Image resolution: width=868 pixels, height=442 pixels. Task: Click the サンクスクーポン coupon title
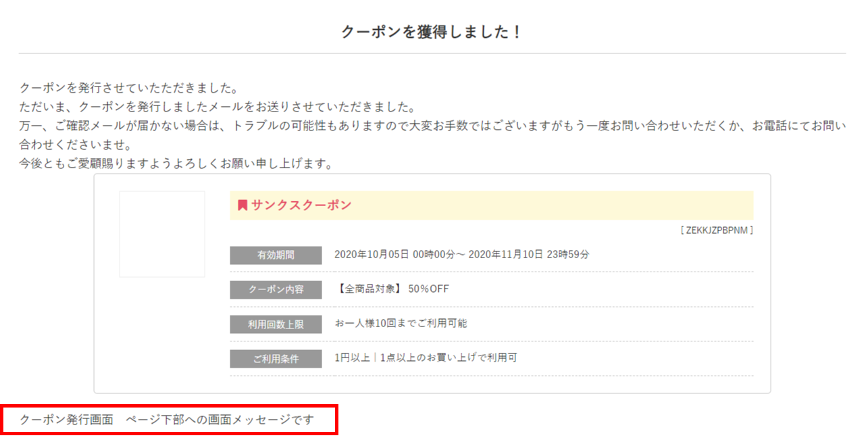[301, 205]
